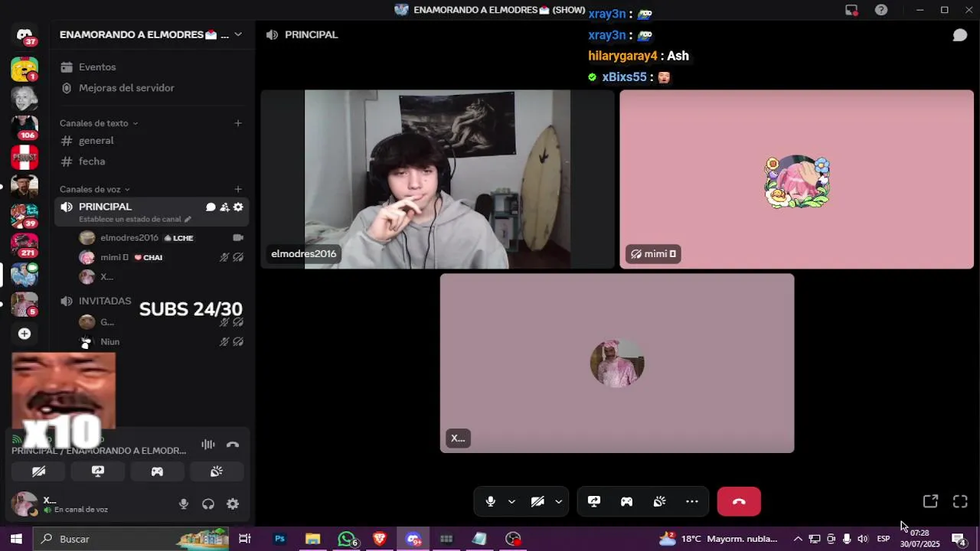
Task: Toggle deafen headphones in the user panel
Action: point(208,504)
